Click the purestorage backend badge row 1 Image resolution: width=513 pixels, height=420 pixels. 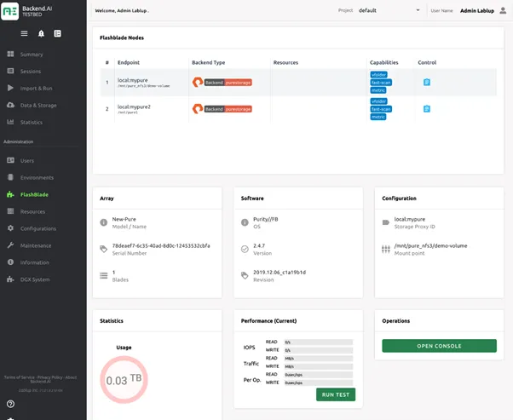pos(228,83)
